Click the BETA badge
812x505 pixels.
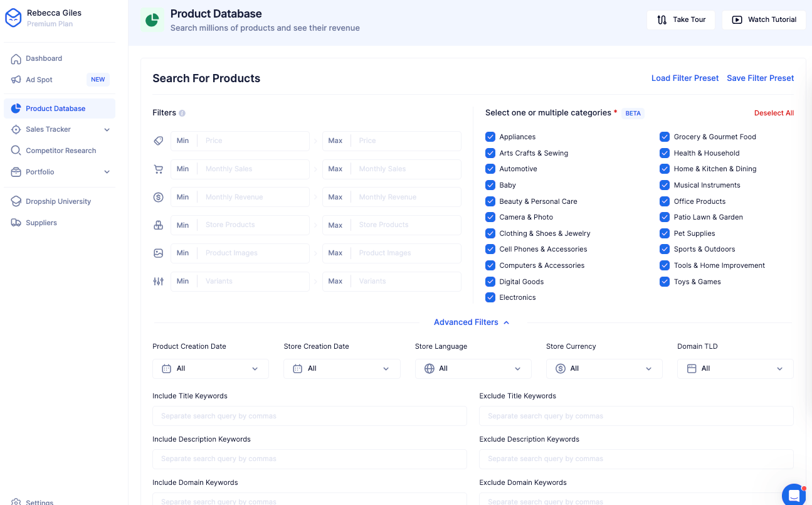(633, 114)
